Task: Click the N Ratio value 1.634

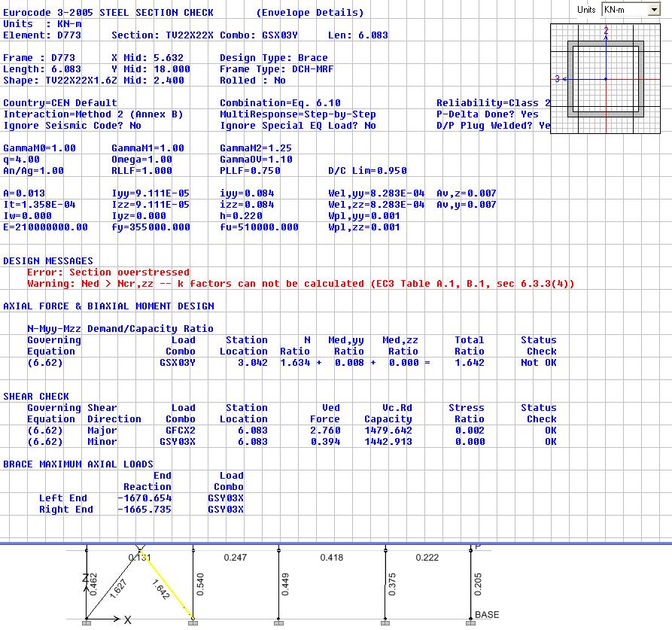Action: click(295, 363)
